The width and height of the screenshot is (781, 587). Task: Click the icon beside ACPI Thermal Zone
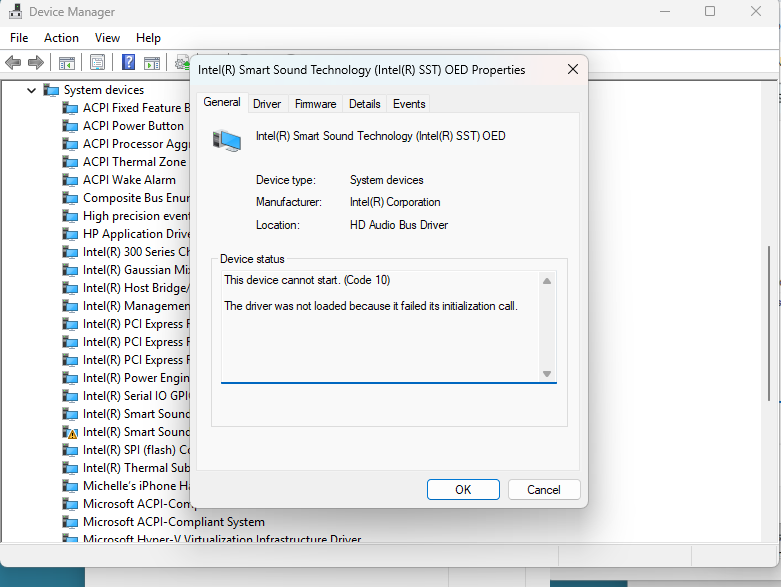tap(70, 162)
